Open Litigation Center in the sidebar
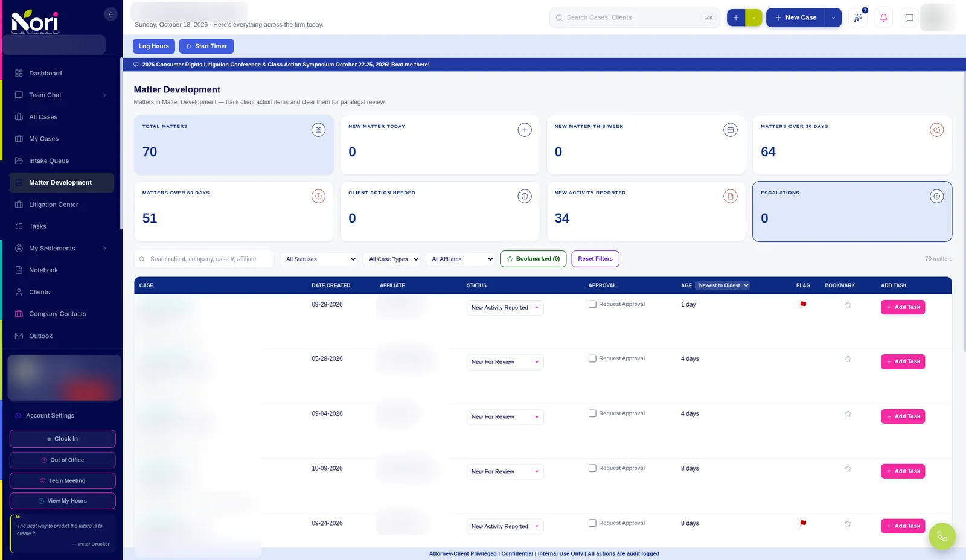Image resolution: width=966 pixels, height=560 pixels. click(61, 205)
